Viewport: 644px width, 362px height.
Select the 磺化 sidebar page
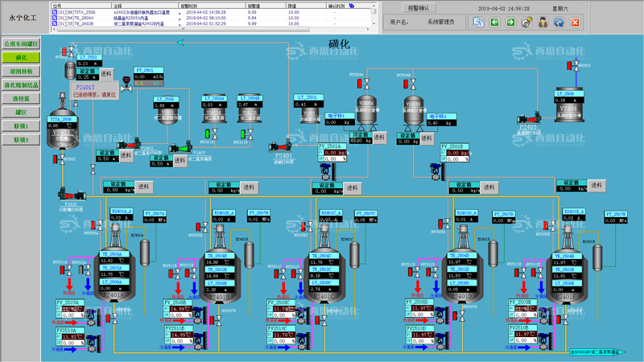pyautogui.click(x=21, y=57)
